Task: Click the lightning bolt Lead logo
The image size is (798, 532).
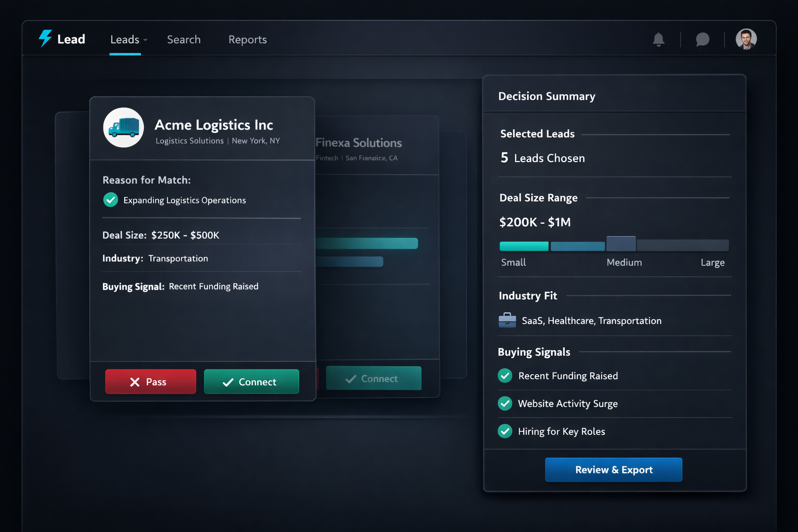Action: tap(61, 39)
